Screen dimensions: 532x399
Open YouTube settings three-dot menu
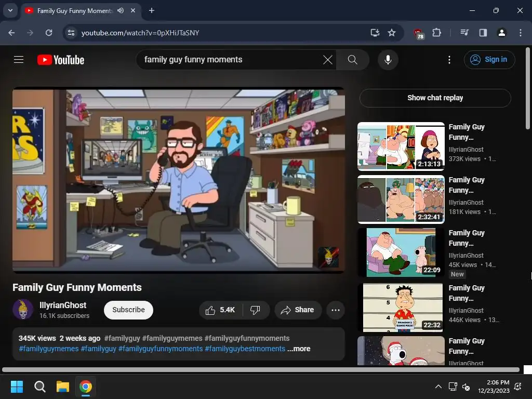tap(449, 60)
